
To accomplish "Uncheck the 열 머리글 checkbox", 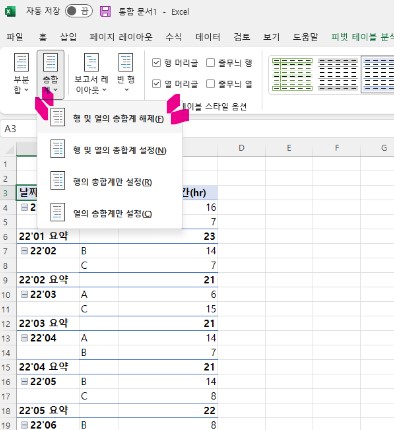I will 156,83.
